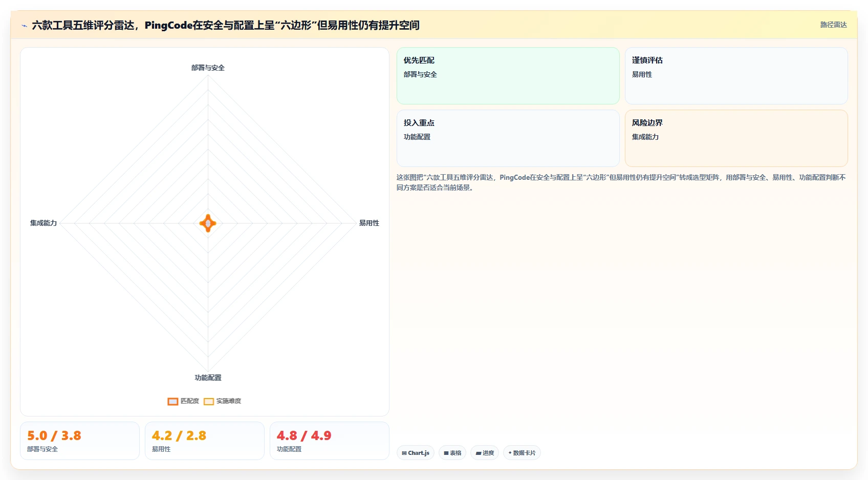Image resolution: width=868 pixels, height=480 pixels.
Task: Click the Chart.js tag chip
Action: click(416, 453)
